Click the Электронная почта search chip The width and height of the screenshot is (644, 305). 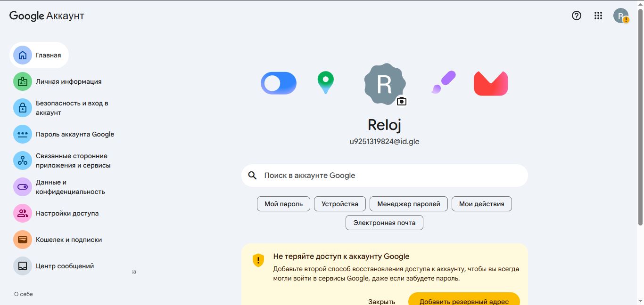pos(384,223)
